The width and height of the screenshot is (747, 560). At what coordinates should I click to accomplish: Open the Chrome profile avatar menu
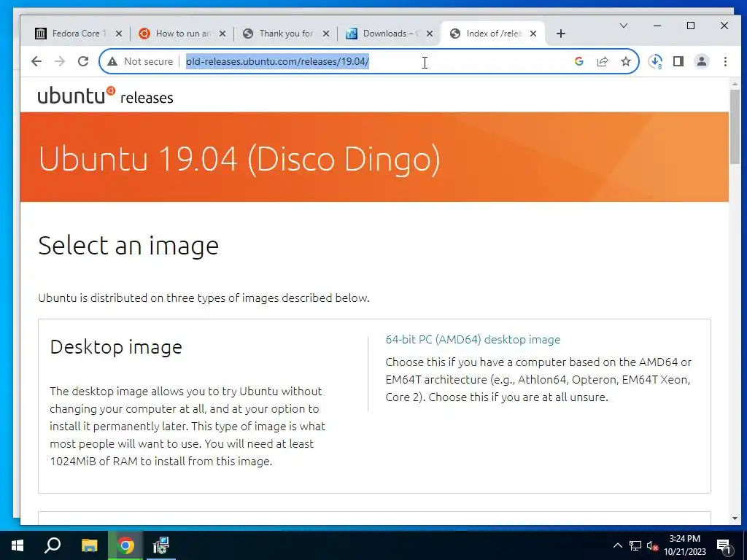click(x=702, y=61)
